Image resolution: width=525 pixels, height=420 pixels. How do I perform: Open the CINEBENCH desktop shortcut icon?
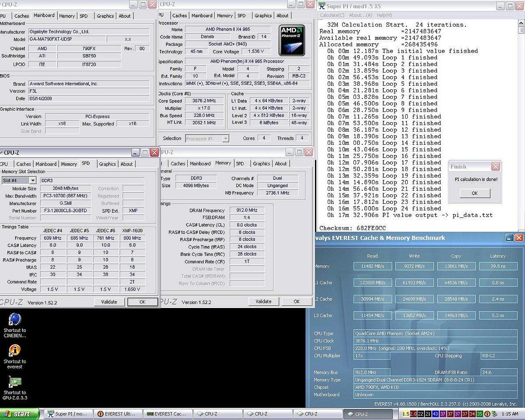[15, 319]
